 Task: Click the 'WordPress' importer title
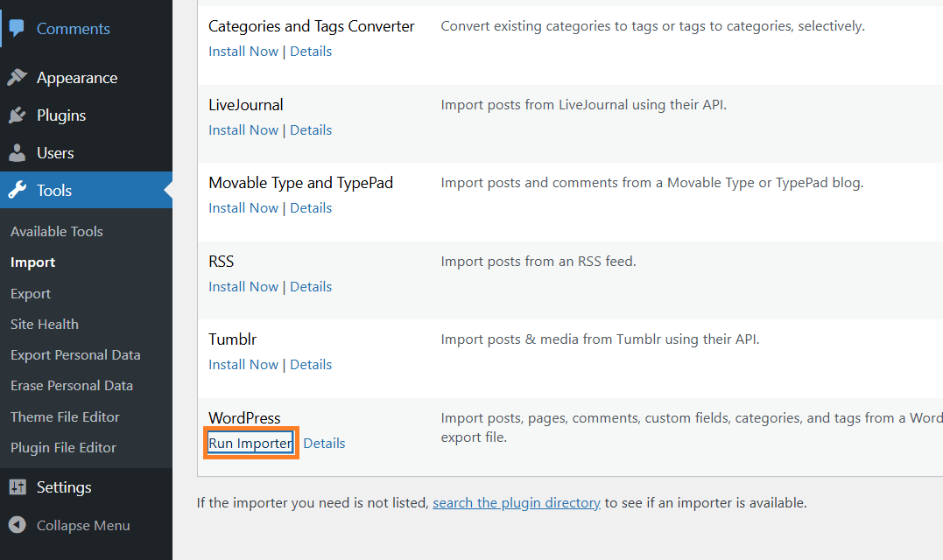(244, 417)
